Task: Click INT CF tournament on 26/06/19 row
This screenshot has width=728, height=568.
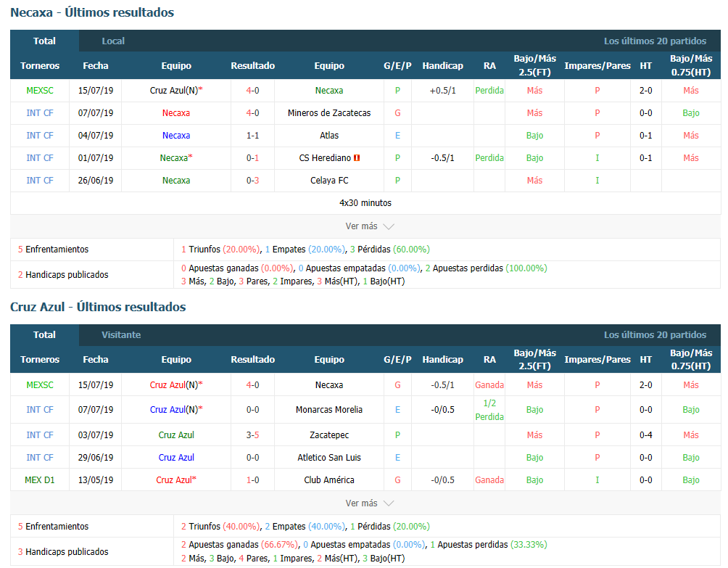Action: pyautogui.click(x=40, y=180)
